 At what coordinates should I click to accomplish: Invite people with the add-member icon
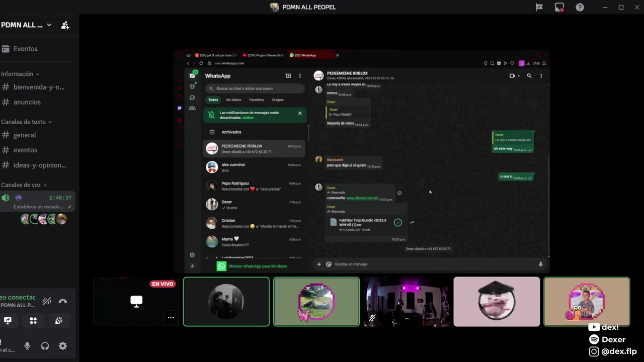coord(65,25)
